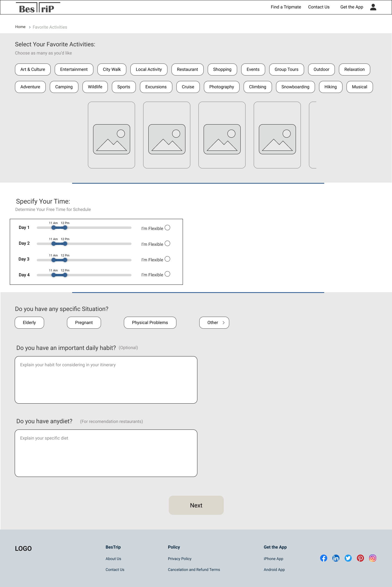Toggle the Relaxation activity chip
The height and width of the screenshot is (587, 392).
[x=354, y=69]
